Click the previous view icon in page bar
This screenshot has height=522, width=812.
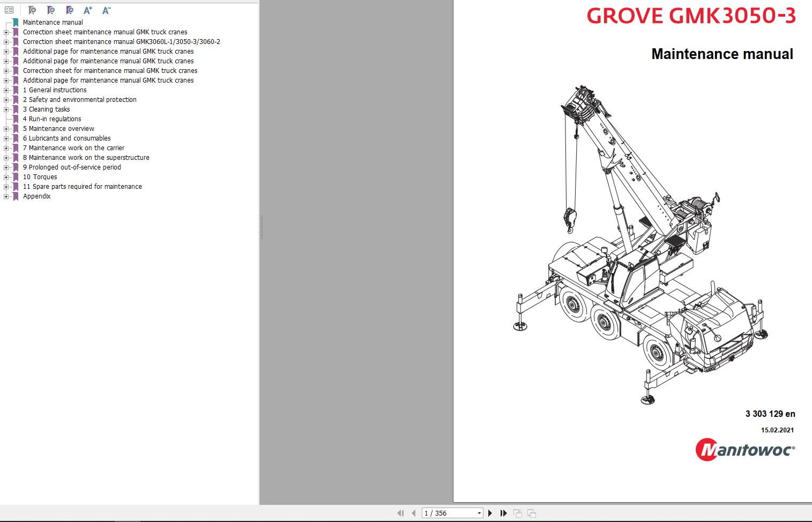click(x=518, y=513)
